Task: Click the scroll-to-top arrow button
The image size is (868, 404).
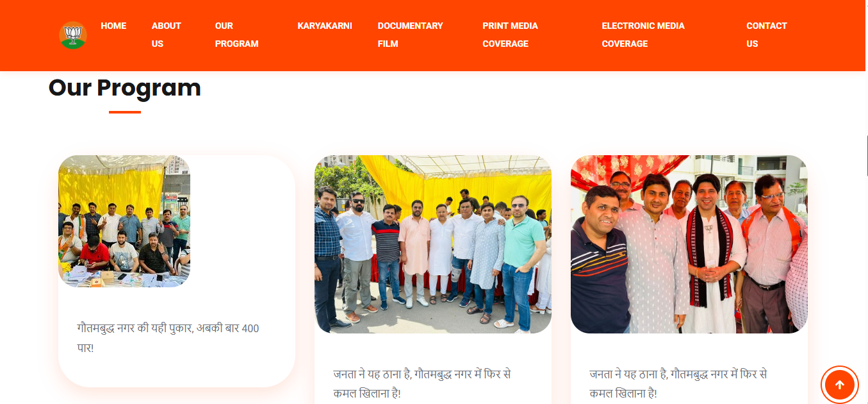Action: click(x=839, y=385)
